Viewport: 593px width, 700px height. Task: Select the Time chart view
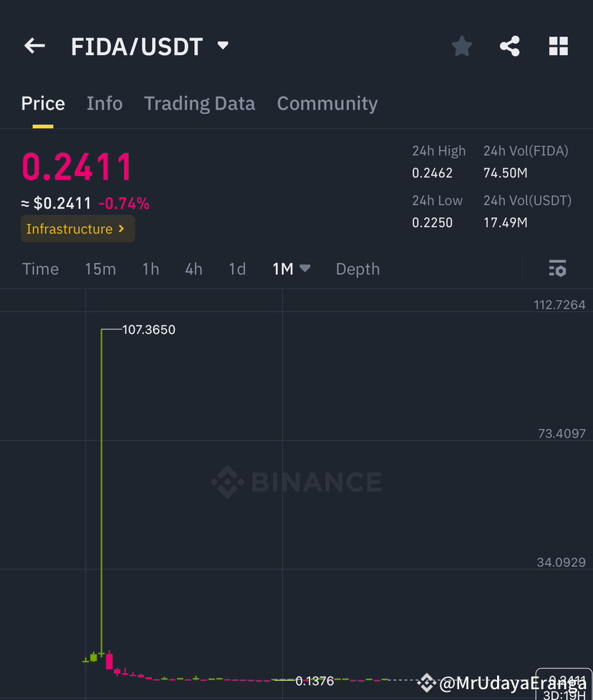(40, 269)
